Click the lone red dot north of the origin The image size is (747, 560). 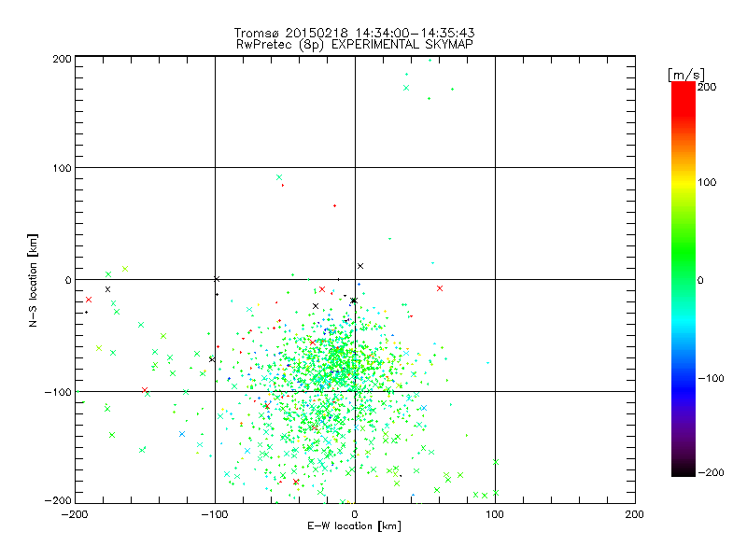334,205
